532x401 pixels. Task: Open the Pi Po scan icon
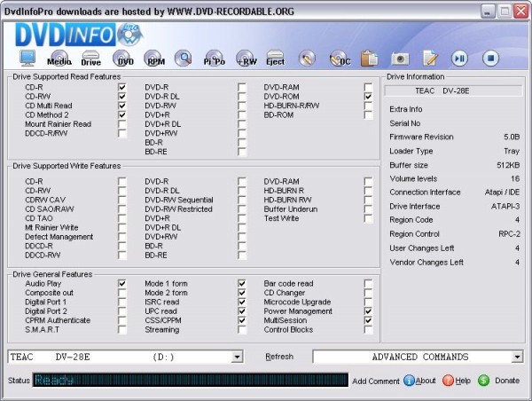coord(214,59)
